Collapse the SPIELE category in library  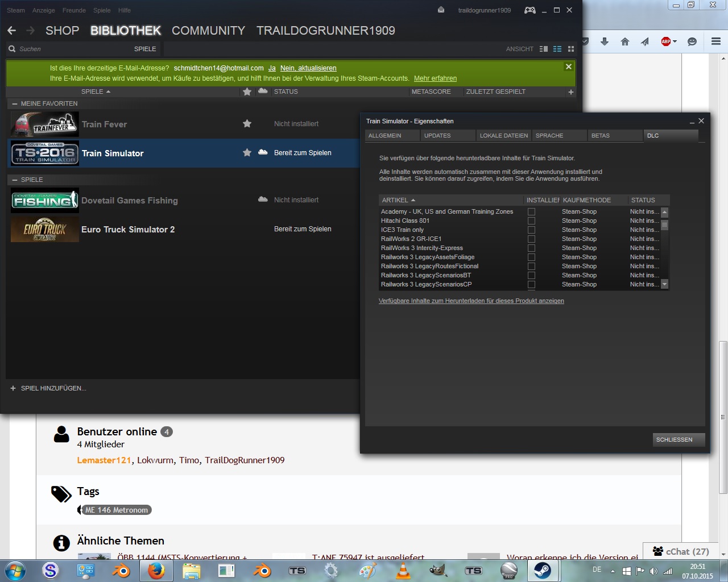(15, 180)
